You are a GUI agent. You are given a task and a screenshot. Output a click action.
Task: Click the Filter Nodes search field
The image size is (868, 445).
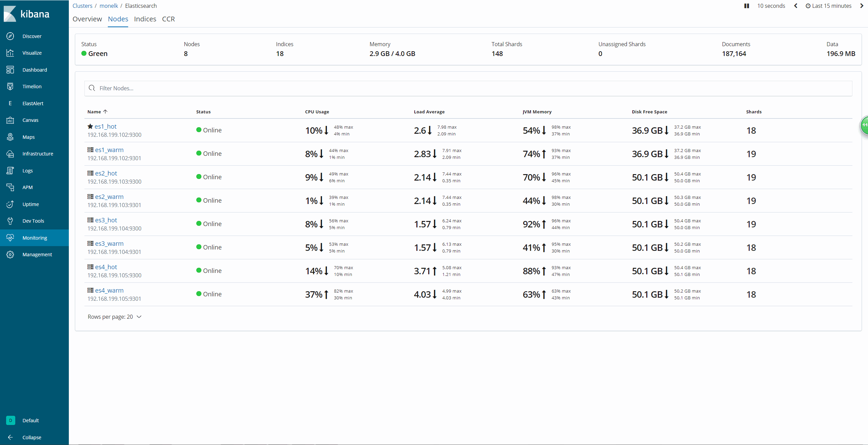click(468, 88)
